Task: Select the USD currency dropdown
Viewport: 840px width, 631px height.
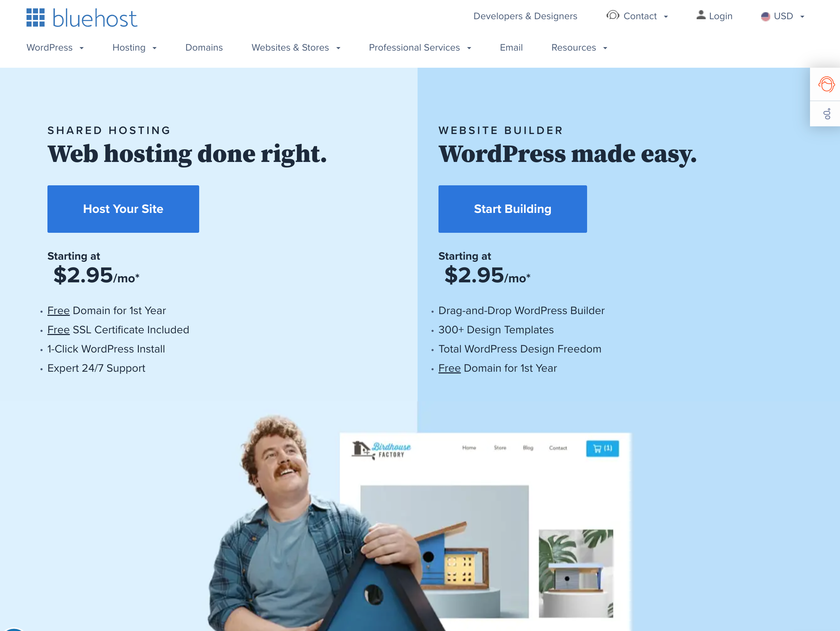Action: tap(785, 15)
